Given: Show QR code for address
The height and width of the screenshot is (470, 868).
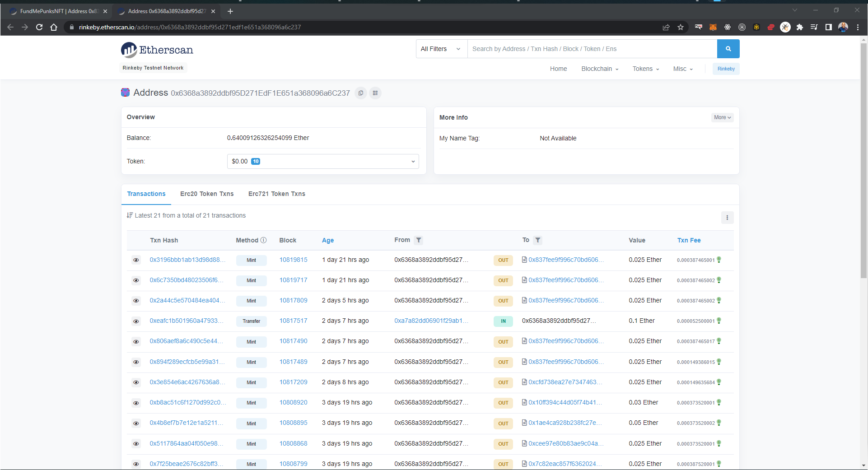Looking at the screenshot, I should point(375,93).
